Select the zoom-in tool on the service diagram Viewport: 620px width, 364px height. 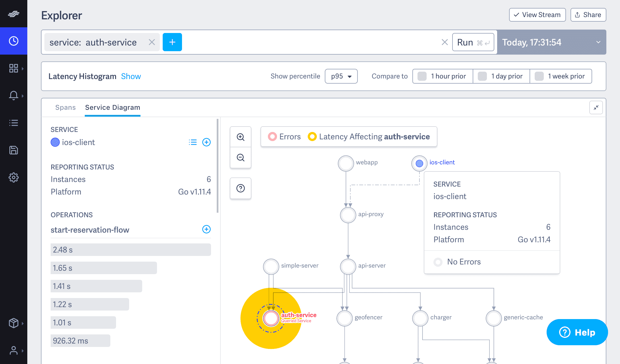click(x=240, y=137)
